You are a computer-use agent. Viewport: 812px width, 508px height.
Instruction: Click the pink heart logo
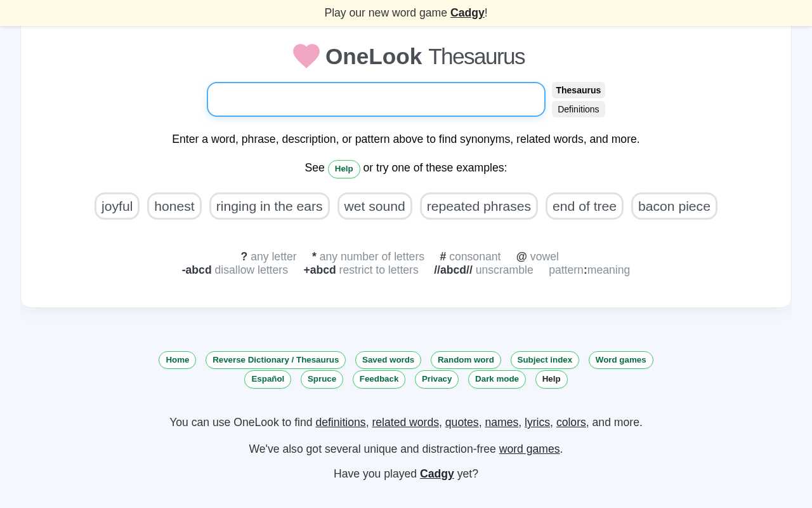[306, 56]
